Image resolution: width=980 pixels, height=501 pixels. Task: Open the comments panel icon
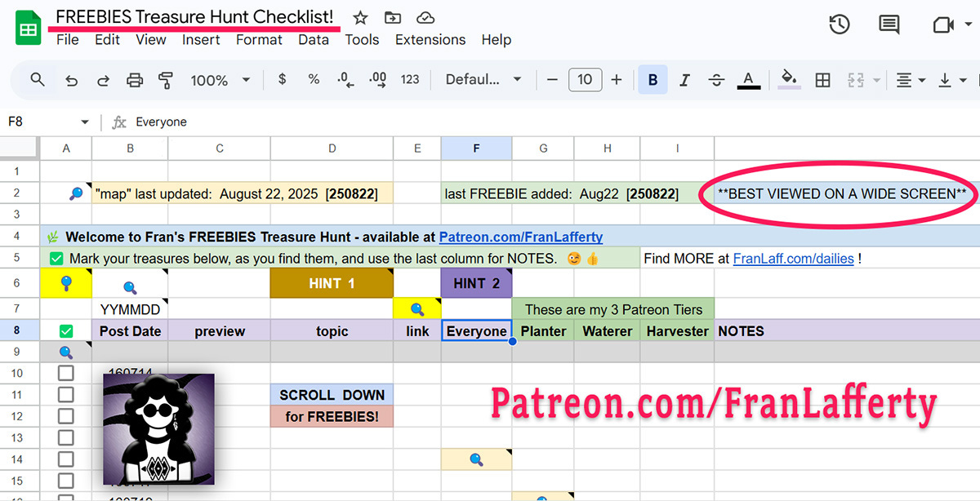click(x=889, y=24)
